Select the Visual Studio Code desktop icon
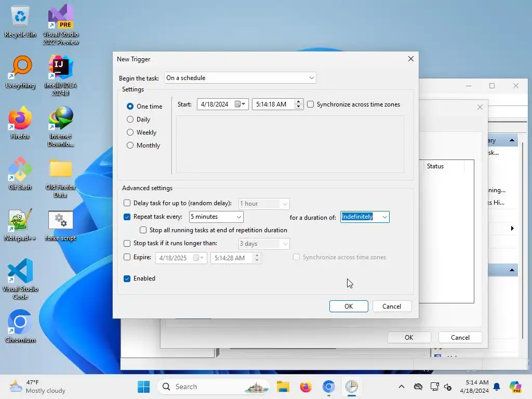532x399 pixels. pyautogui.click(x=20, y=279)
